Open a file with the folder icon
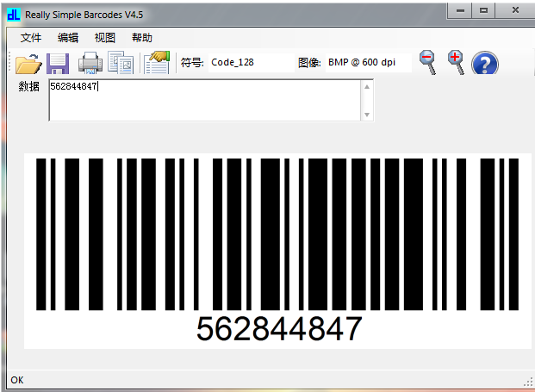The image size is (535, 392). (28, 64)
